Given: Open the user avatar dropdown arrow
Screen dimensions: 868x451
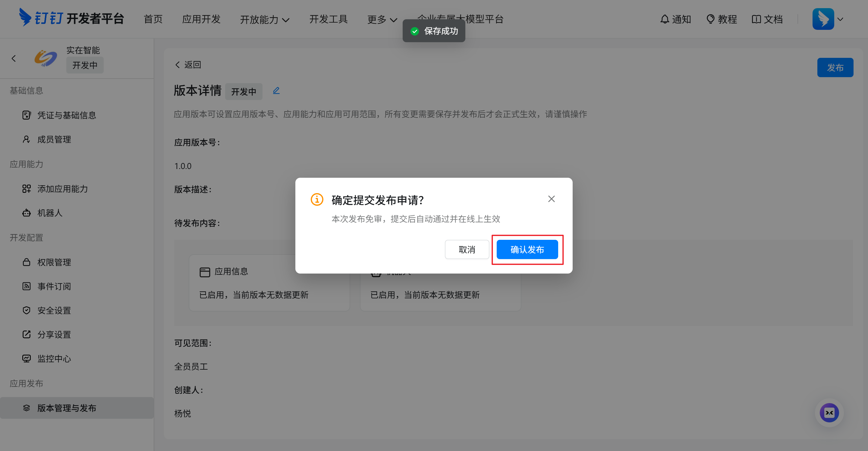Looking at the screenshot, I should [x=840, y=19].
